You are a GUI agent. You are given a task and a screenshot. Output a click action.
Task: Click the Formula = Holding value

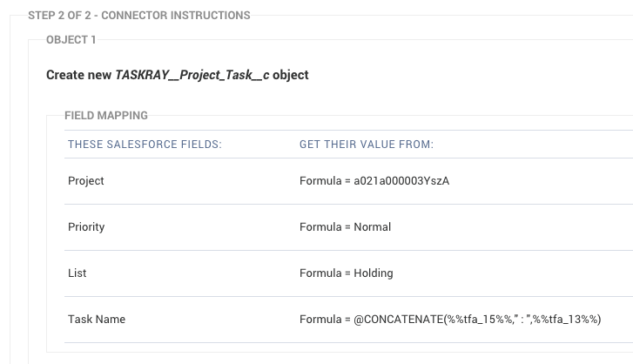(347, 273)
